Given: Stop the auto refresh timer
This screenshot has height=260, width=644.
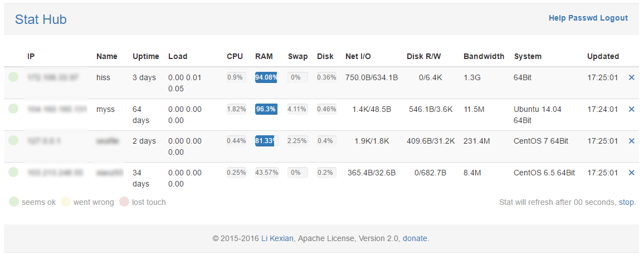Looking at the screenshot, I should [626, 202].
